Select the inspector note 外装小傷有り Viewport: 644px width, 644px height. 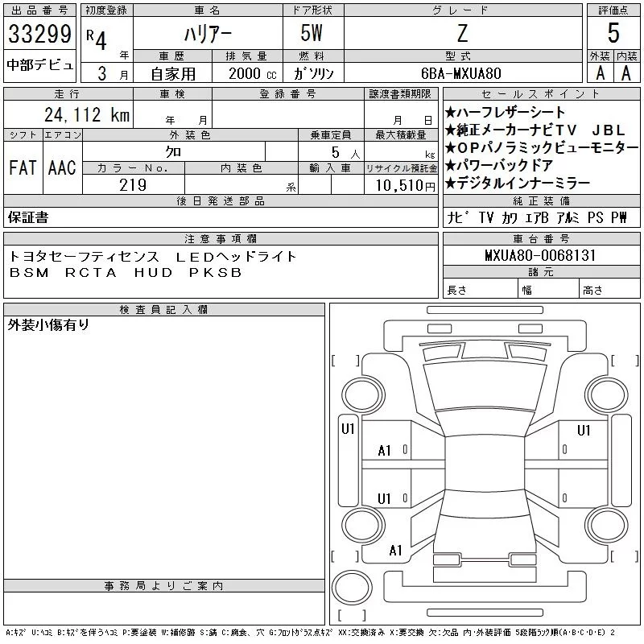(48, 324)
